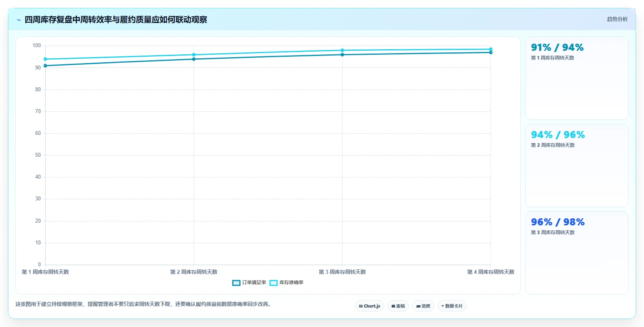
Task: Click the trend icon beside the title
Action: [19, 20]
